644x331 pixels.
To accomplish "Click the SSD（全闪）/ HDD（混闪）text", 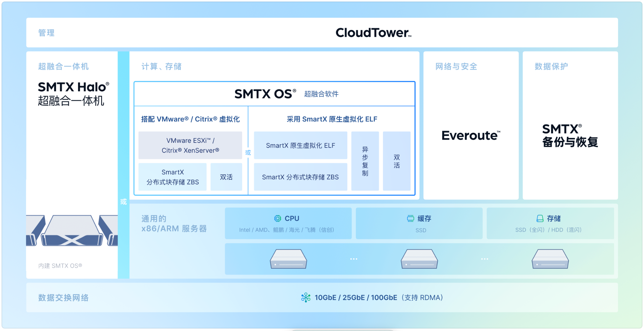I will click(548, 230).
